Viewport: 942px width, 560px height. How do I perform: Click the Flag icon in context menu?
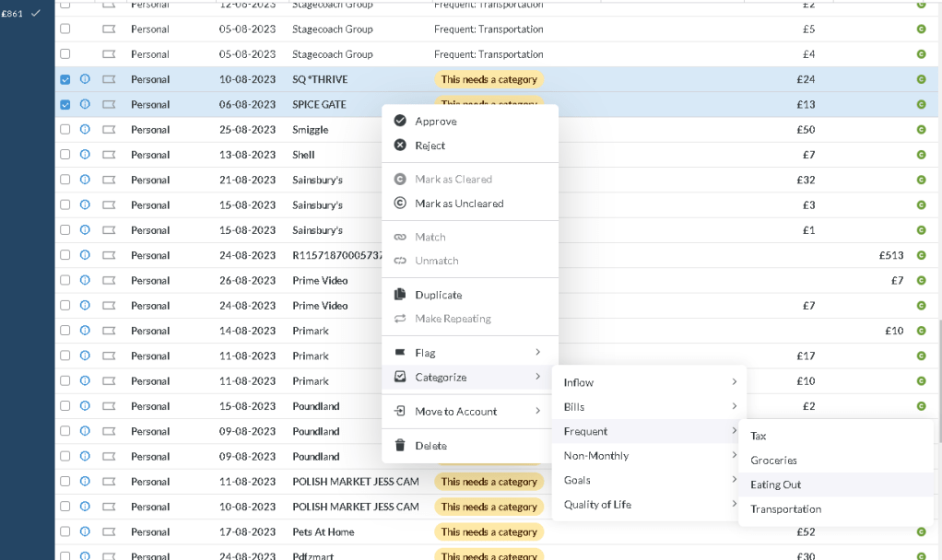(400, 353)
